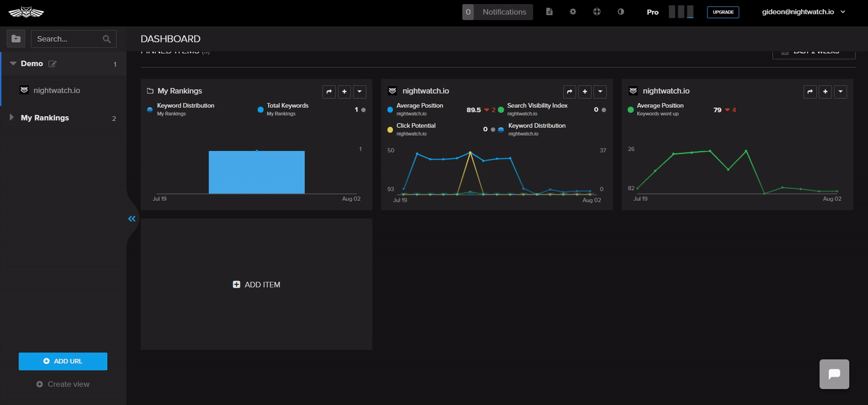Click owl favicon on Keywords went up card

(633, 91)
